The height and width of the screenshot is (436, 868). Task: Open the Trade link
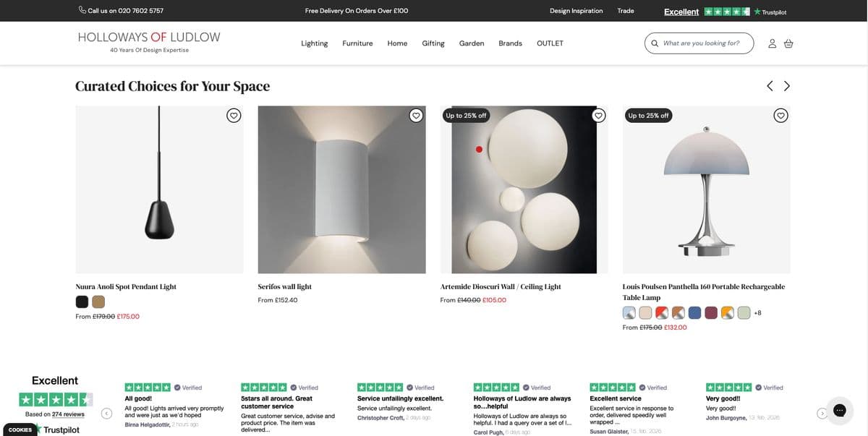tap(626, 11)
